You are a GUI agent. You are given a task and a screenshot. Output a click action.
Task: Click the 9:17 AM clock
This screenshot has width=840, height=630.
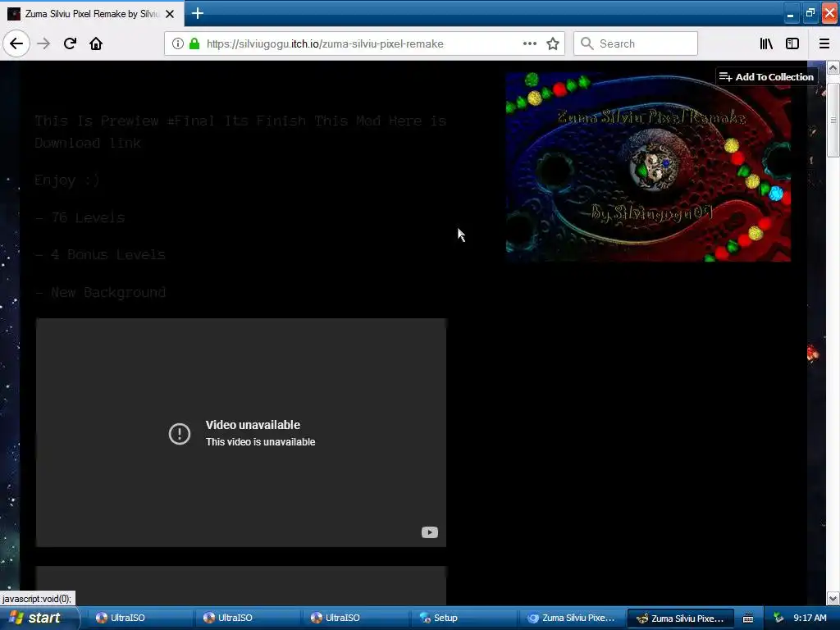[810, 618]
